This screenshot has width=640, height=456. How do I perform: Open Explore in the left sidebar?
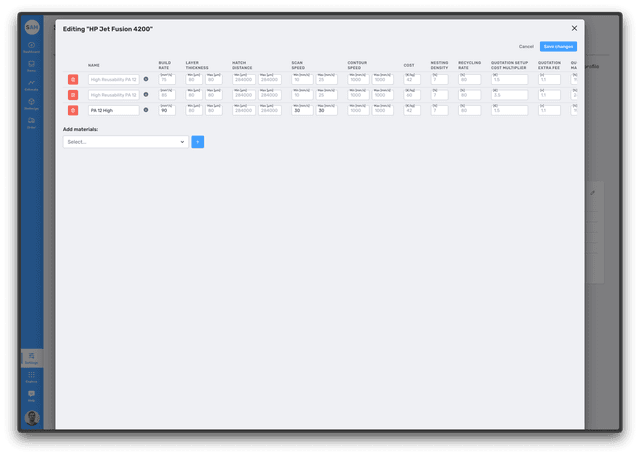(x=31, y=377)
